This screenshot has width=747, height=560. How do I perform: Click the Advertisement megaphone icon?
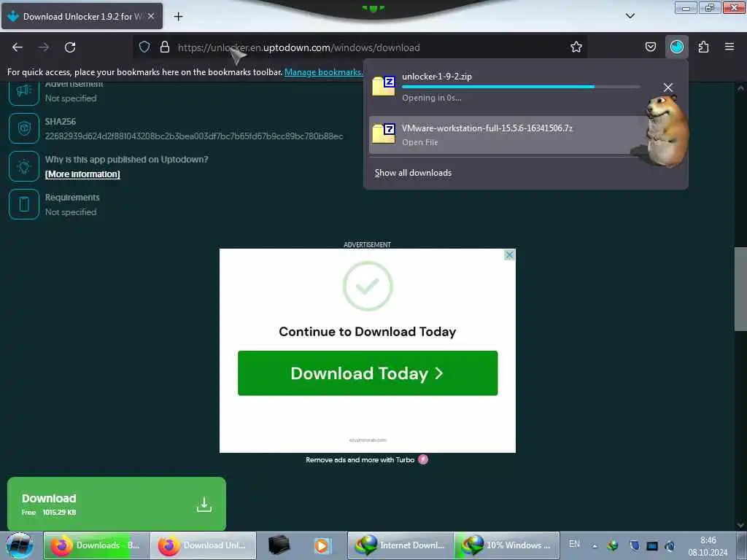click(24, 93)
